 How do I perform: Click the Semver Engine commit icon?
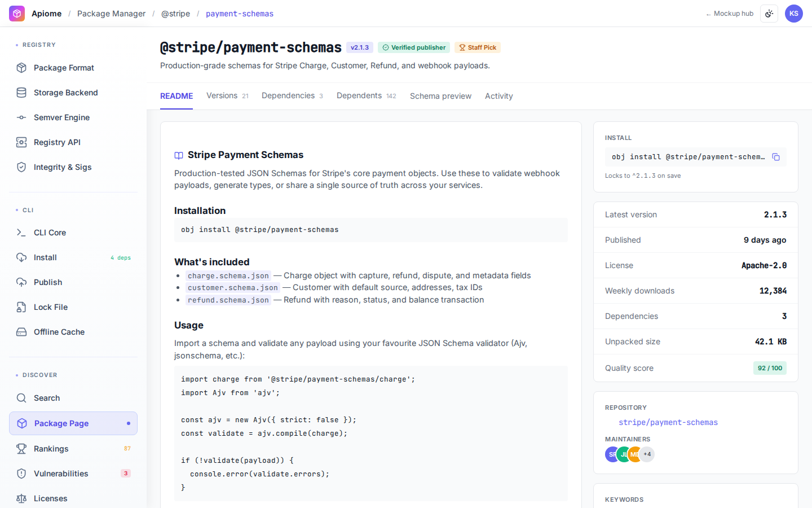21,117
